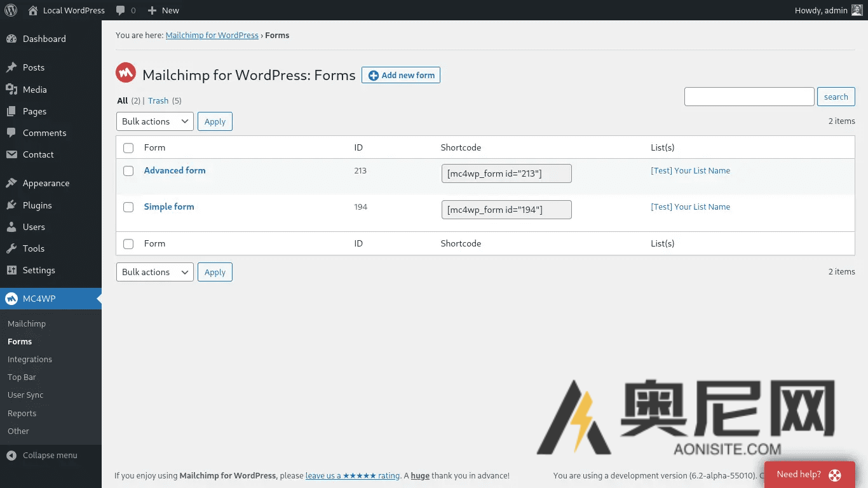Click the Pages icon in sidebar
Viewport: 868px width, 488px height.
coord(11,111)
